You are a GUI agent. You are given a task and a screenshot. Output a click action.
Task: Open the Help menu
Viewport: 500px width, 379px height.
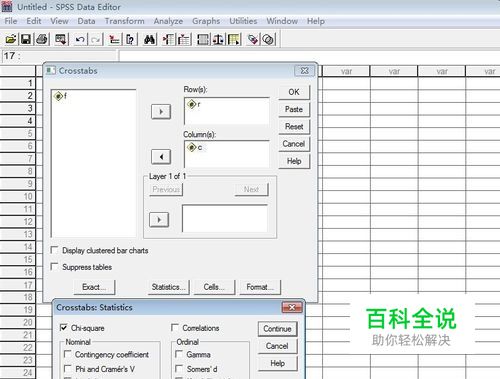[316, 21]
